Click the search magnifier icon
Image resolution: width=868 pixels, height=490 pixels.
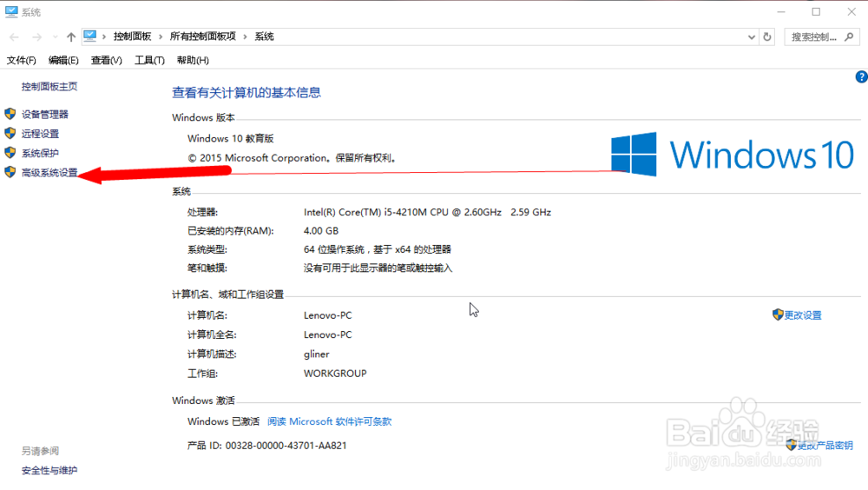click(849, 37)
